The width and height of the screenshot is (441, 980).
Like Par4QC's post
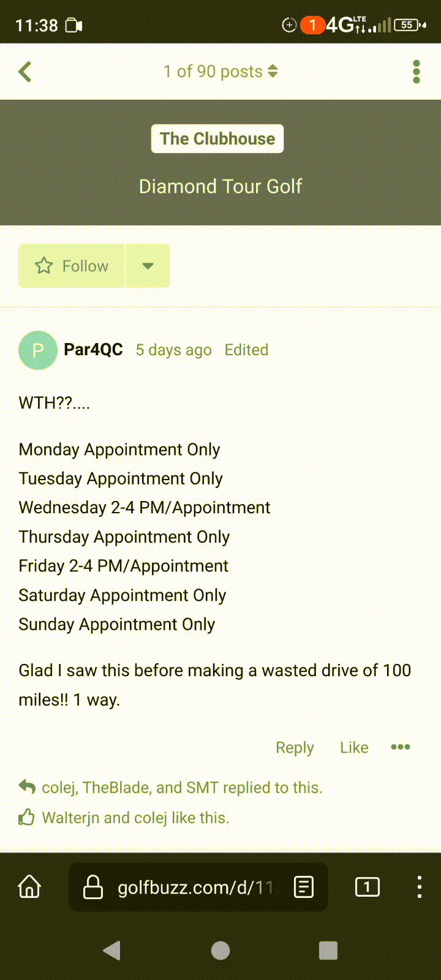[x=354, y=747]
